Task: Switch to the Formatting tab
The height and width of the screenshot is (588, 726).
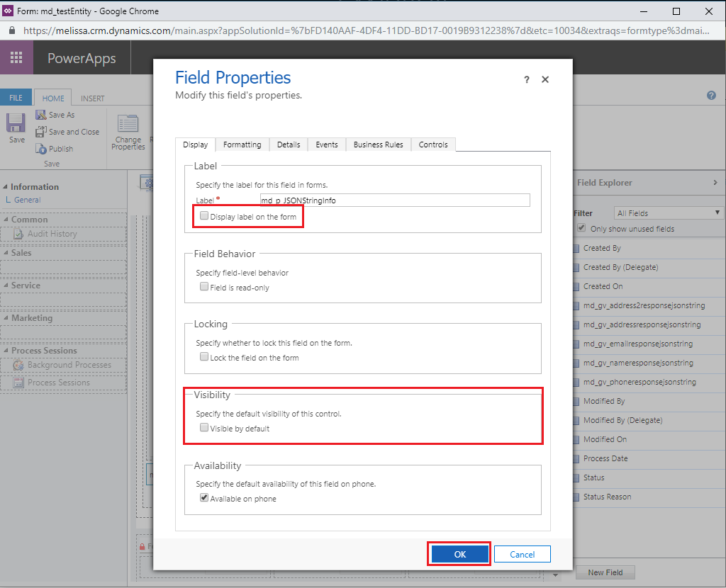Action: pos(242,145)
